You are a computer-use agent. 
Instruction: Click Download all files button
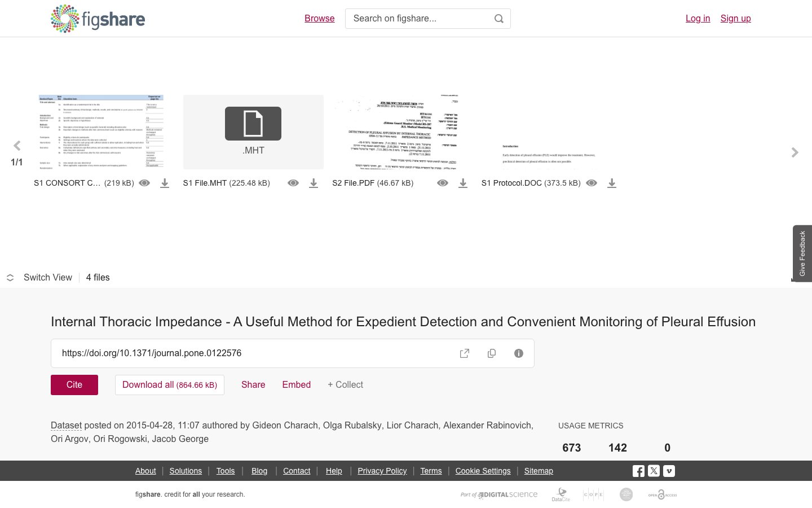[x=170, y=385]
